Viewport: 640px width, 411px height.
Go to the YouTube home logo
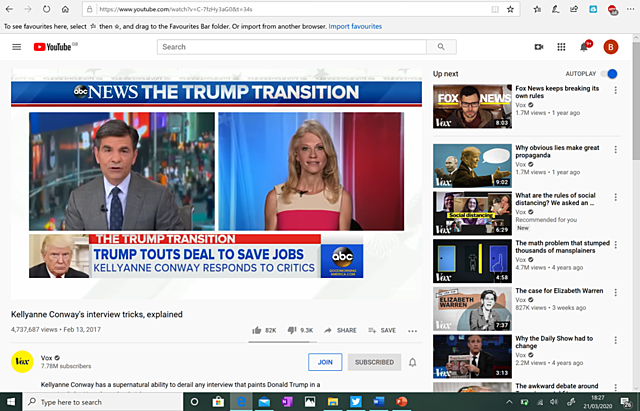(55, 47)
